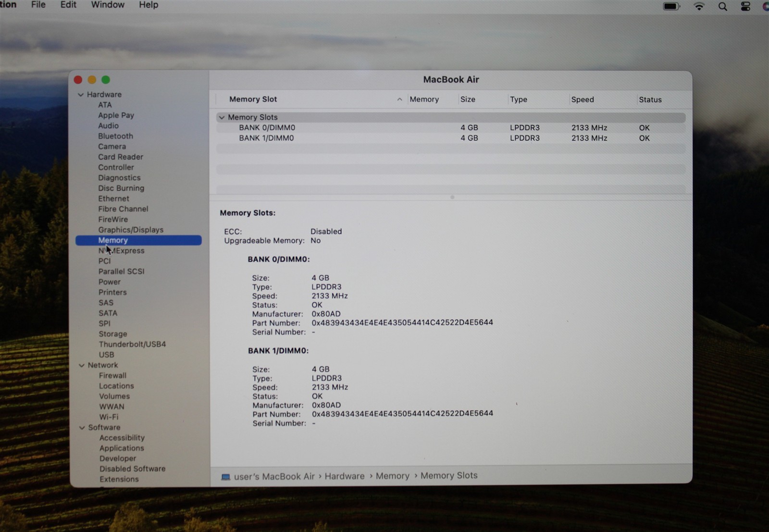
Task: Select Audio in the sidebar
Action: pyautogui.click(x=108, y=125)
